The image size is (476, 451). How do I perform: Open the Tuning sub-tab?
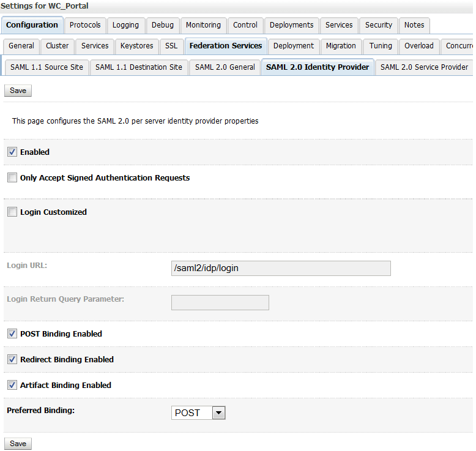381,46
